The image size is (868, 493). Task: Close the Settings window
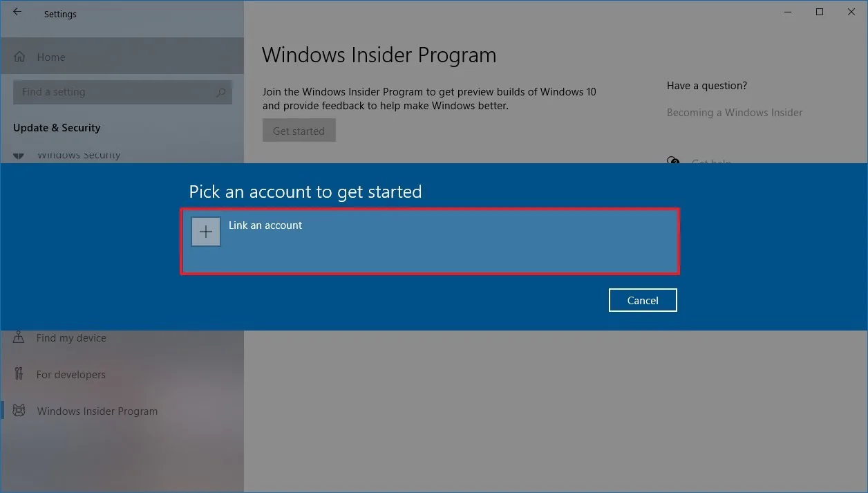pos(851,12)
